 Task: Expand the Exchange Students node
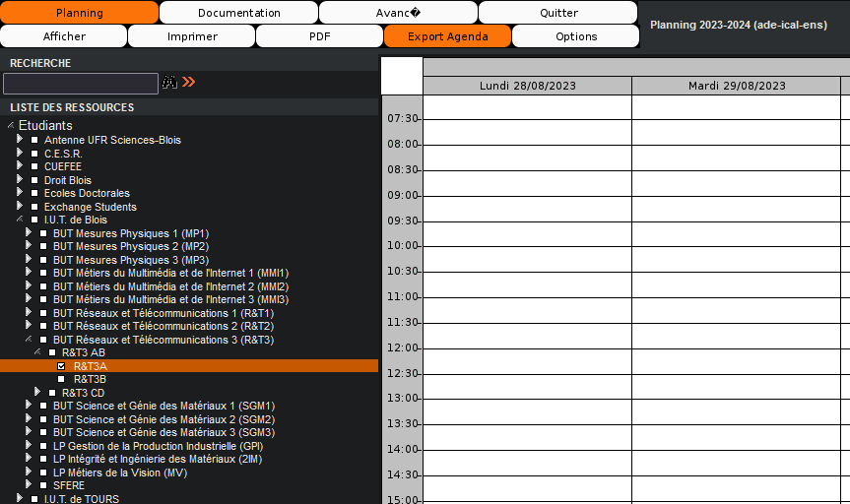tap(20, 206)
